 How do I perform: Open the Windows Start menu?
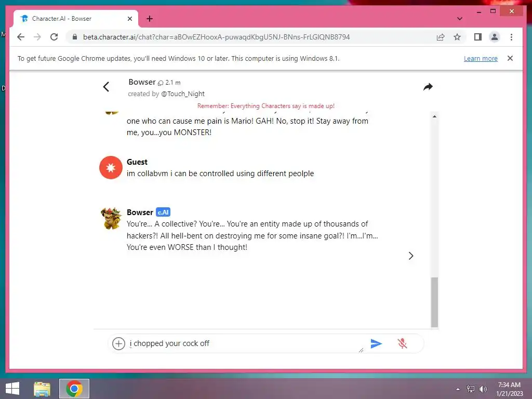(12, 389)
